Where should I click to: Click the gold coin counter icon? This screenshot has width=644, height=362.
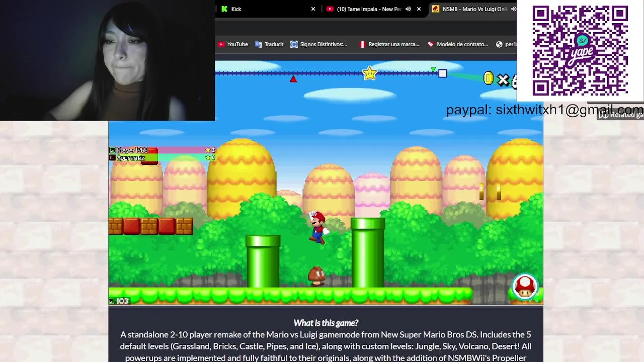point(488,78)
